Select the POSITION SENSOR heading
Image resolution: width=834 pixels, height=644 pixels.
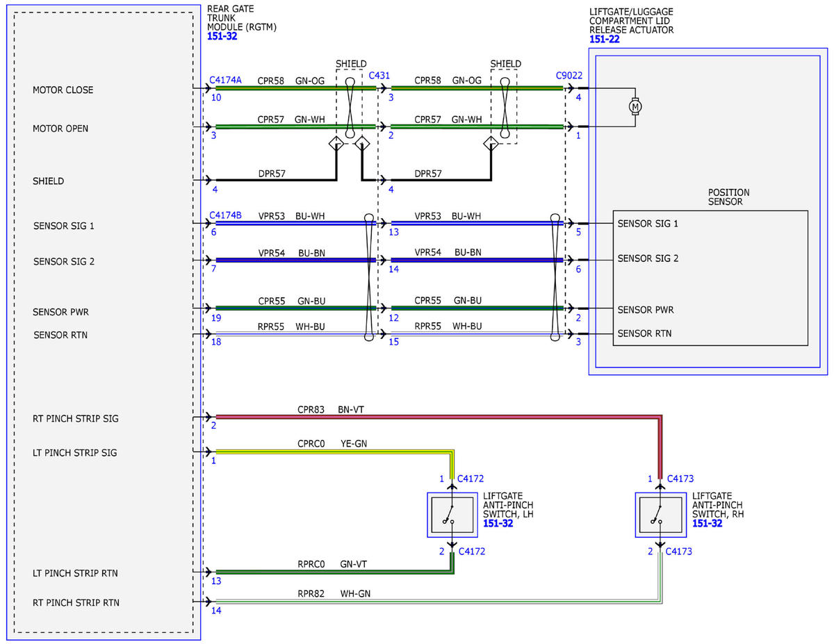728,197
